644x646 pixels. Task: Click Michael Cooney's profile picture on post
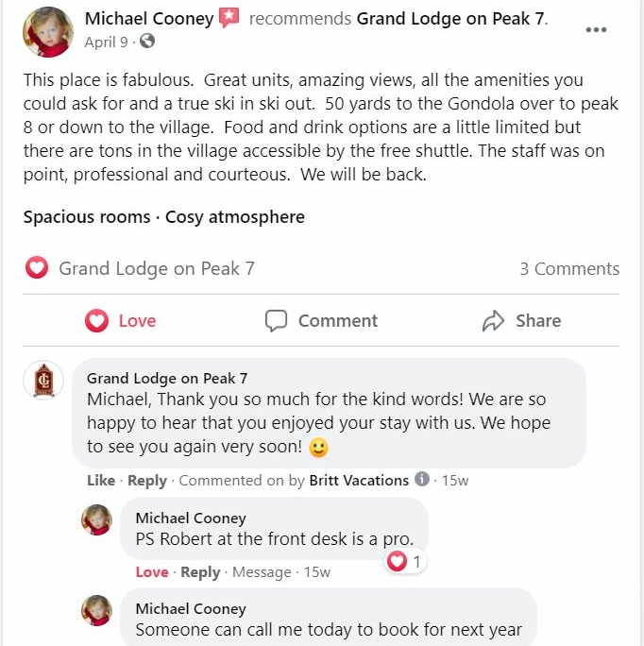(48, 32)
